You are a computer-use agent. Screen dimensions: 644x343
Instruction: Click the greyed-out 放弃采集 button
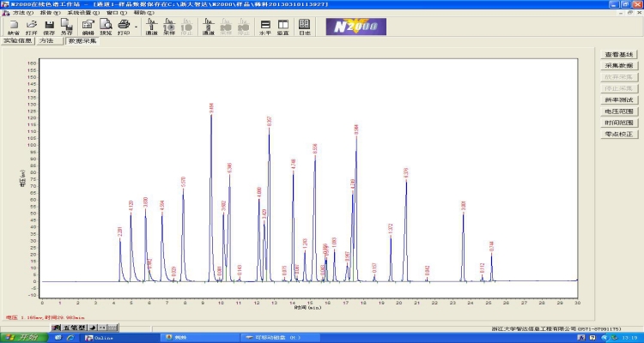(x=619, y=77)
